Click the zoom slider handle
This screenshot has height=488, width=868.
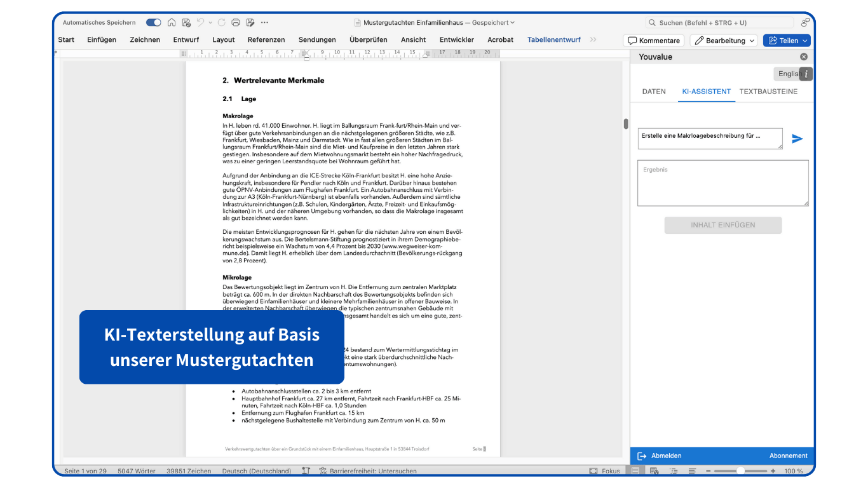click(740, 471)
